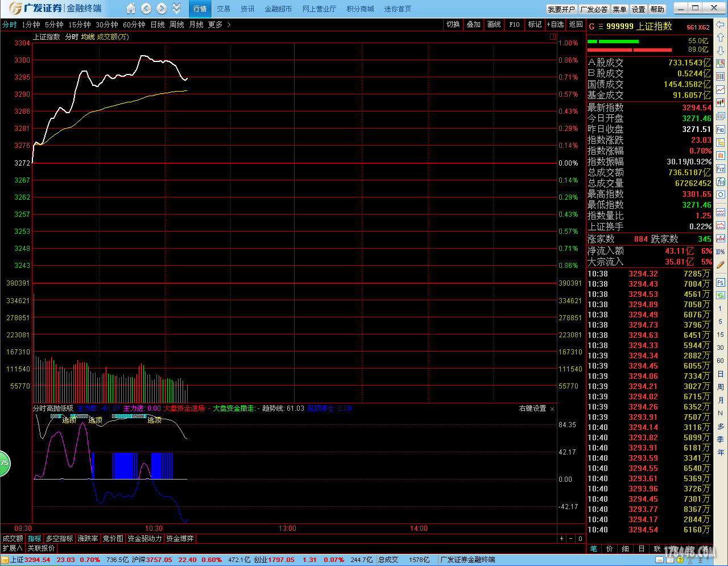The width and height of the screenshot is (728, 566).
Task: Click the down arrow icon in the right sidebar
Action: [721, 50]
